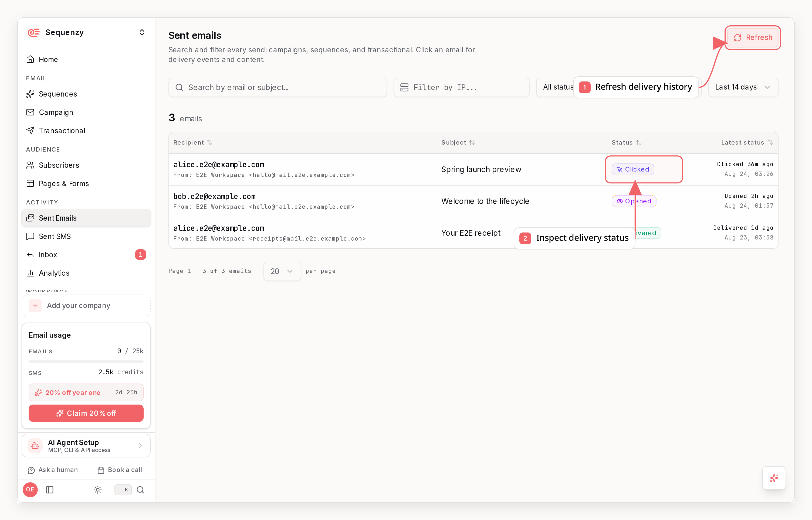This screenshot has width=812, height=520.
Task: Click the 20% off year one offer
Action: (x=86, y=392)
